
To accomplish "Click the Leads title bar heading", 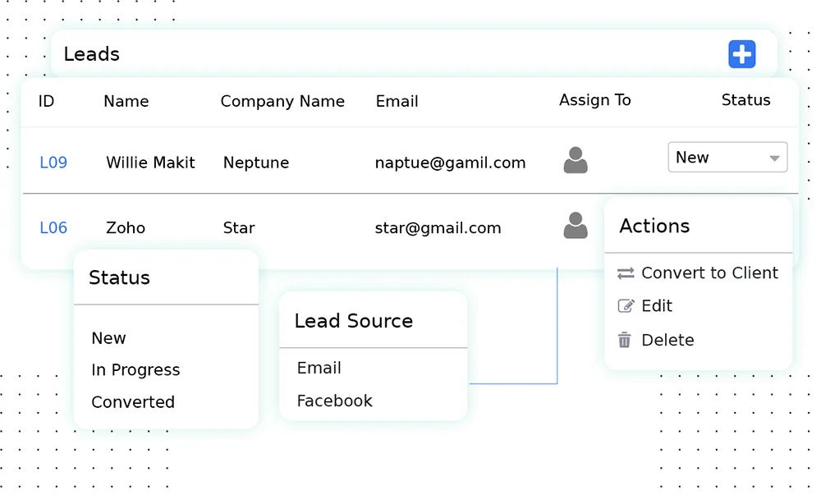I will click(90, 54).
